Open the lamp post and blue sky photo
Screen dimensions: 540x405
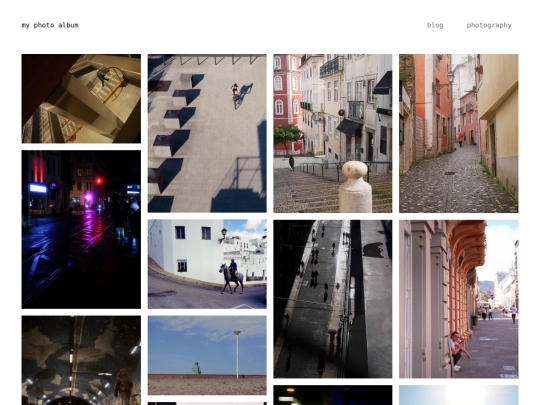207,355
